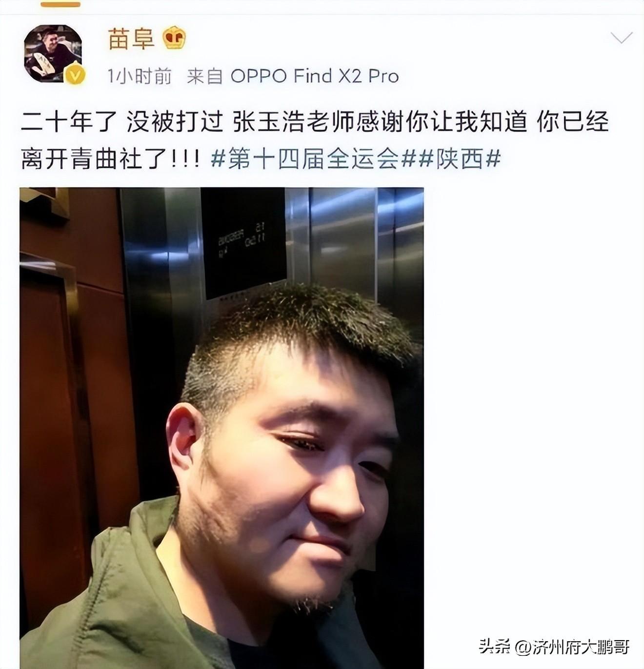Click the golden crown membership badge

pos(174,38)
